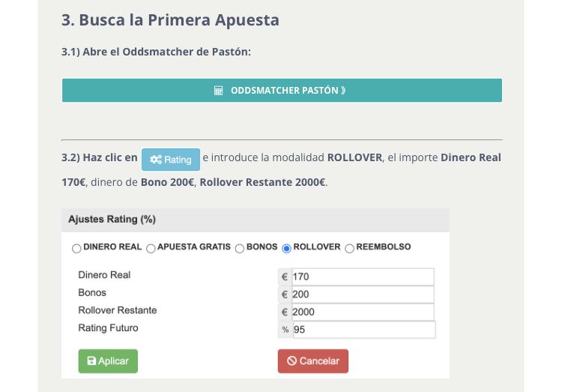The height and width of the screenshot is (392, 562).
Task: Click the gears icon in Rating button
Action: [x=156, y=160]
